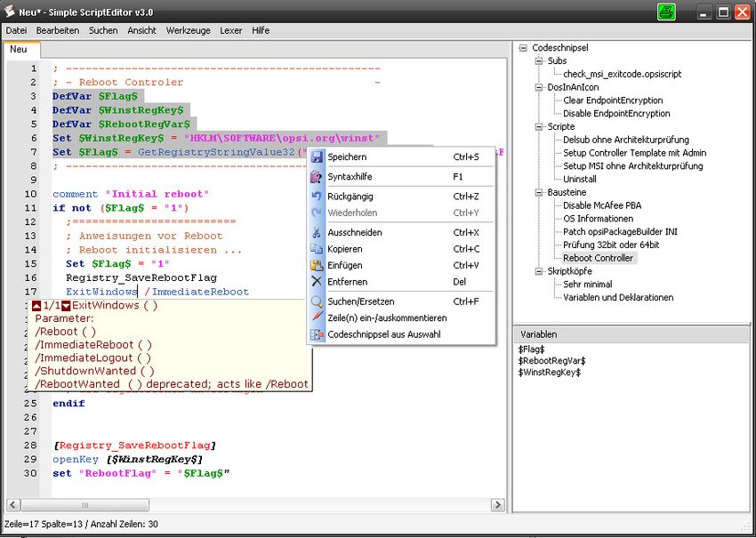Click the Speichern floppy disk icon

tap(317, 157)
